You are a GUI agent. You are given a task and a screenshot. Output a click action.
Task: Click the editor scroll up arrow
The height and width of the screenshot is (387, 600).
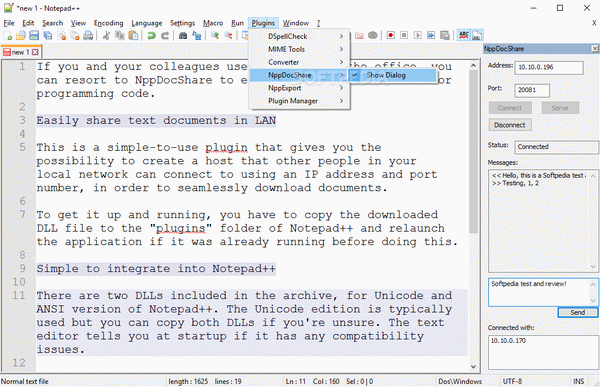point(473,65)
